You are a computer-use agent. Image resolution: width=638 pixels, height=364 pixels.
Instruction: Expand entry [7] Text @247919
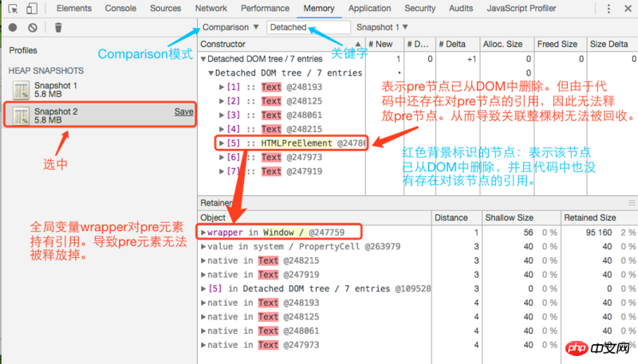[x=222, y=171]
